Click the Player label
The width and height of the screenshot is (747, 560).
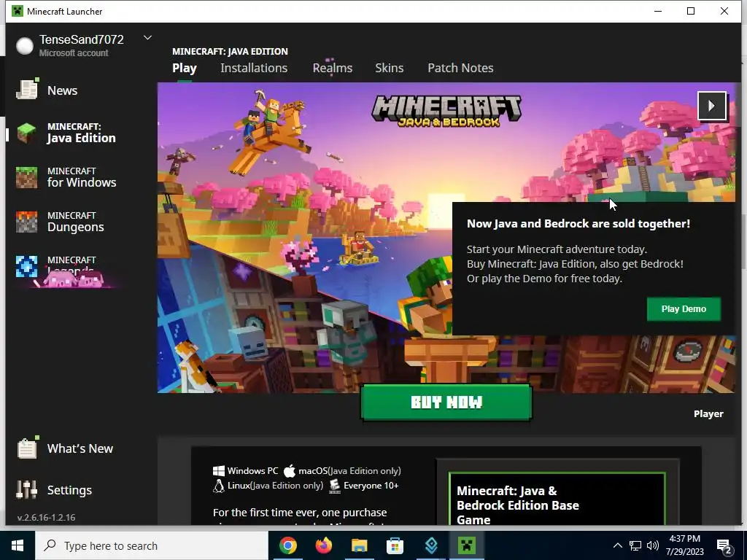click(708, 414)
